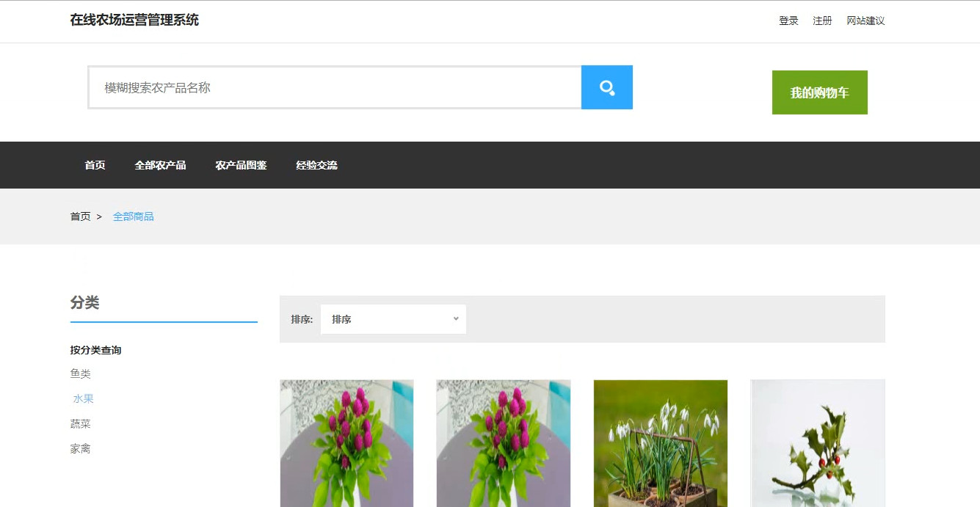Click the 分类 sidebar heading
This screenshot has height=507, width=980.
[x=85, y=302]
